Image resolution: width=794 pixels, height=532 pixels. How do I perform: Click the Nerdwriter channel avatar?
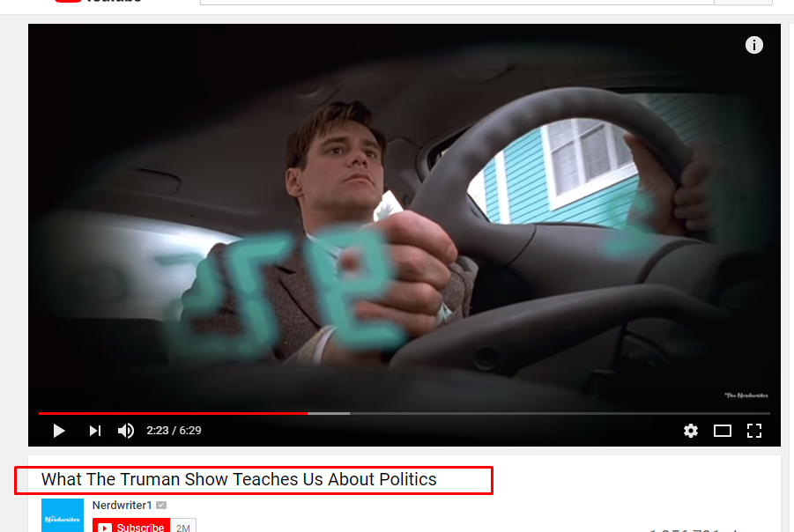[x=63, y=515]
